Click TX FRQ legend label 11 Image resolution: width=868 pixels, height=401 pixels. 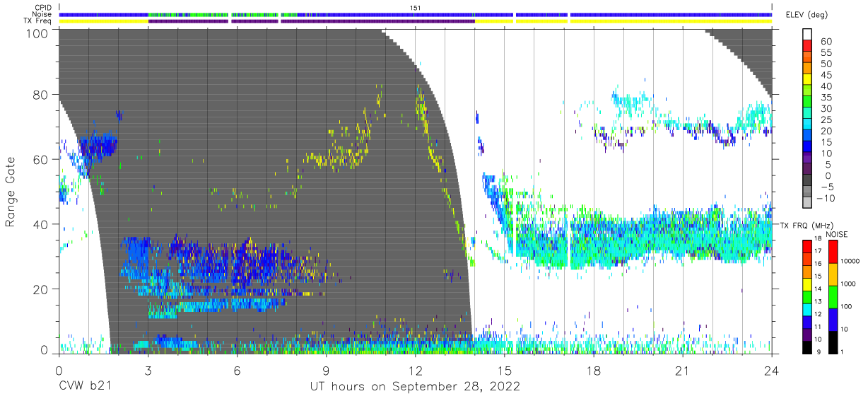818,327
